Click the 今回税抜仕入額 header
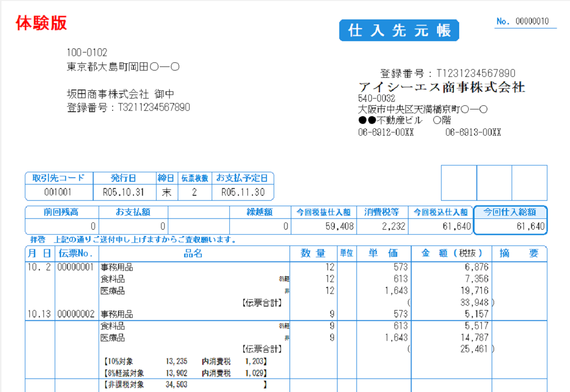Image resolution: width=570 pixels, height=392 pixels. coord(323,213)
